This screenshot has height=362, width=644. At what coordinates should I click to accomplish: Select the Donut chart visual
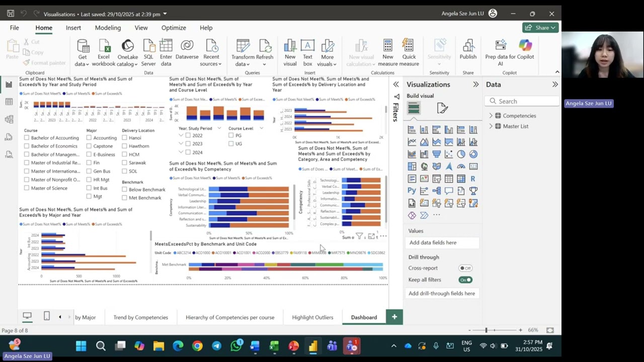473,154
